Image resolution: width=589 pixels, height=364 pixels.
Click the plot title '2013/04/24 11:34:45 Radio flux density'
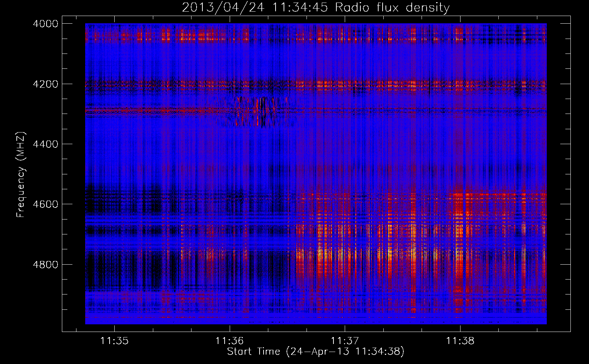[316, 8]
